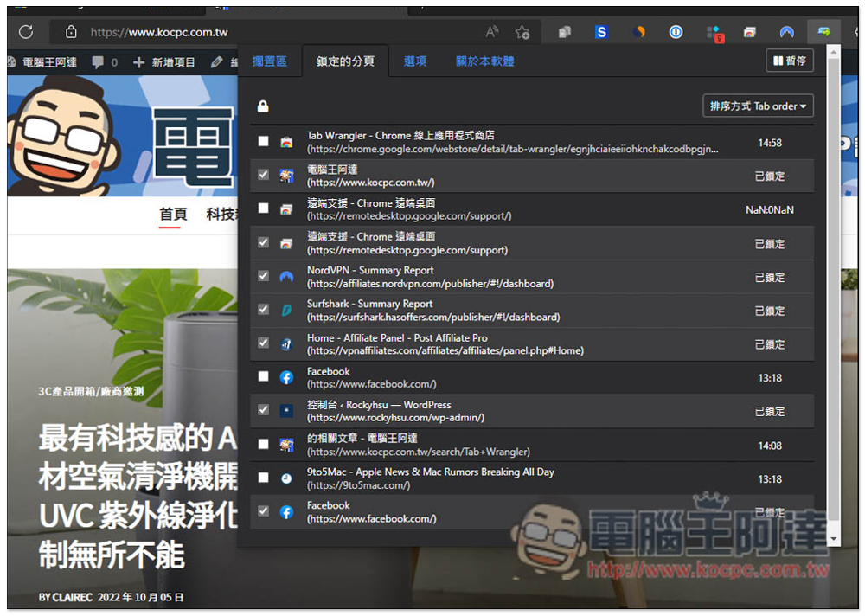Open the Tab Wrangler extension icon
865x616 pixels.
pos(823,32)
